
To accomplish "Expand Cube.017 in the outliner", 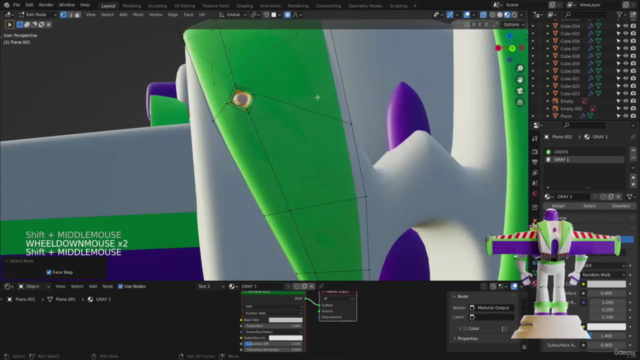I will click(x=548, y=49).
